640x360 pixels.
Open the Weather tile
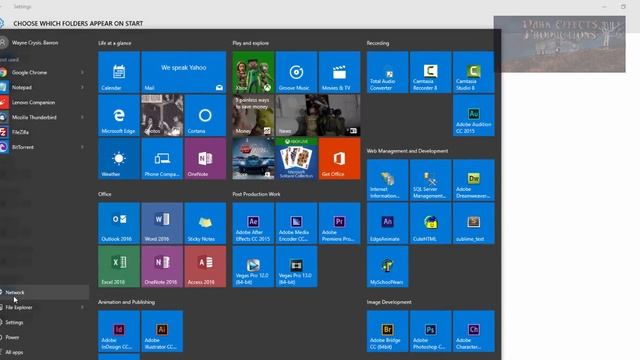119,159
